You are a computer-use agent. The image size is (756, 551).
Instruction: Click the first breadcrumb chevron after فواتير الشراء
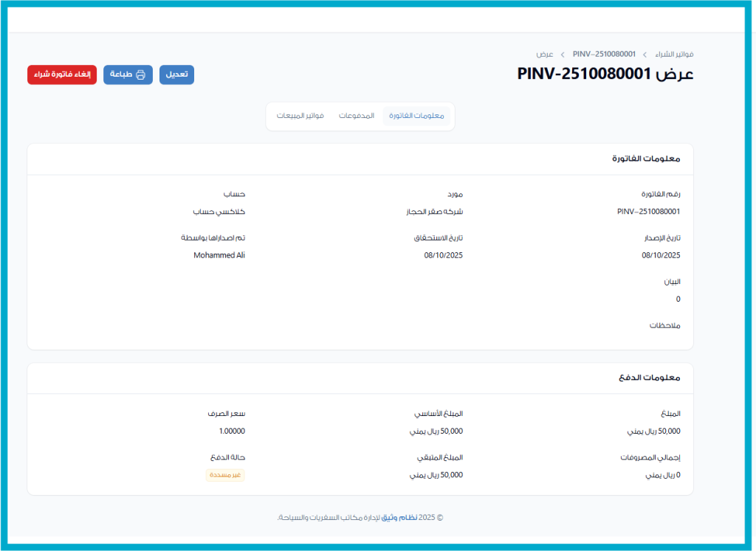pos(645,55)
